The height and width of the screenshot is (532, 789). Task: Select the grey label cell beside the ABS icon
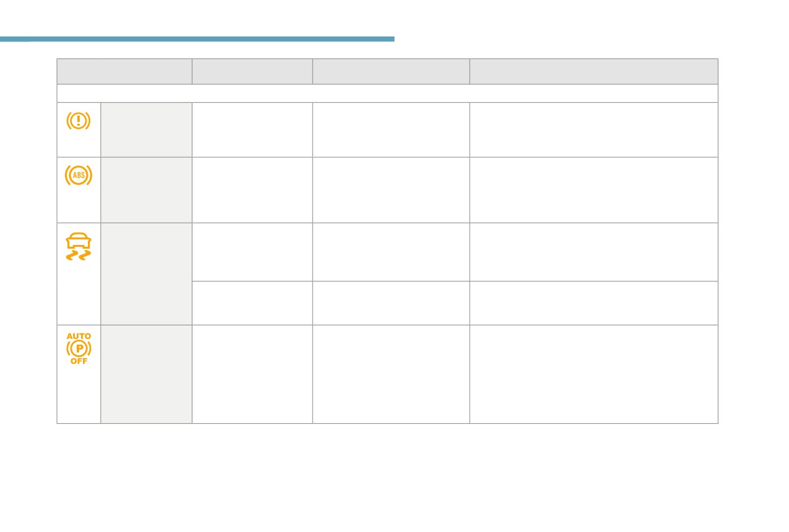[x=146, y=190]
